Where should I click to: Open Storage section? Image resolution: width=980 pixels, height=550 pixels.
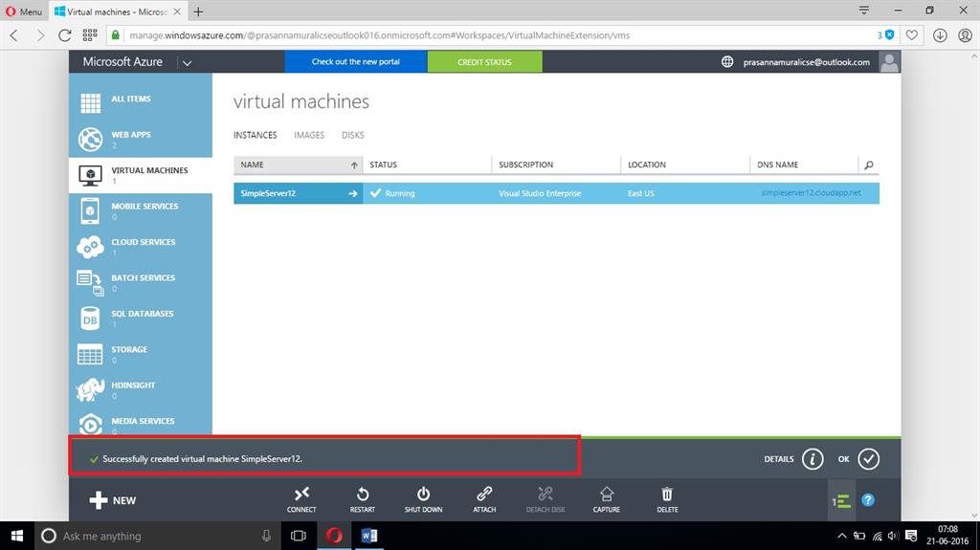click(141, 354)
